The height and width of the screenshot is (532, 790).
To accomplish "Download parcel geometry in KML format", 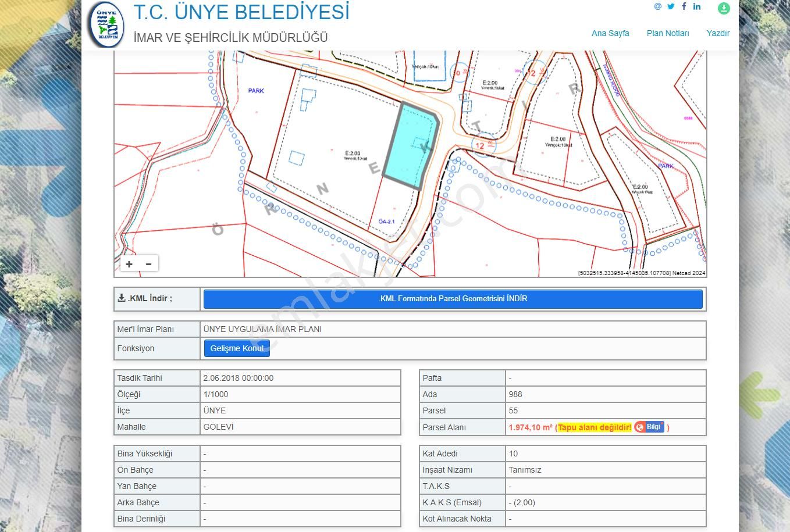I will (x=453, y=299).
